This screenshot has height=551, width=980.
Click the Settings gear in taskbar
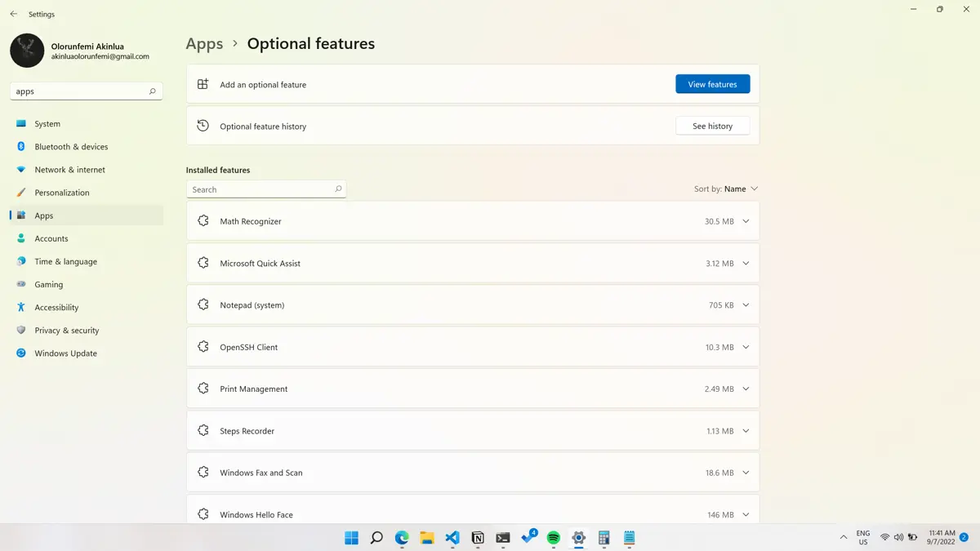pos(579,538)
